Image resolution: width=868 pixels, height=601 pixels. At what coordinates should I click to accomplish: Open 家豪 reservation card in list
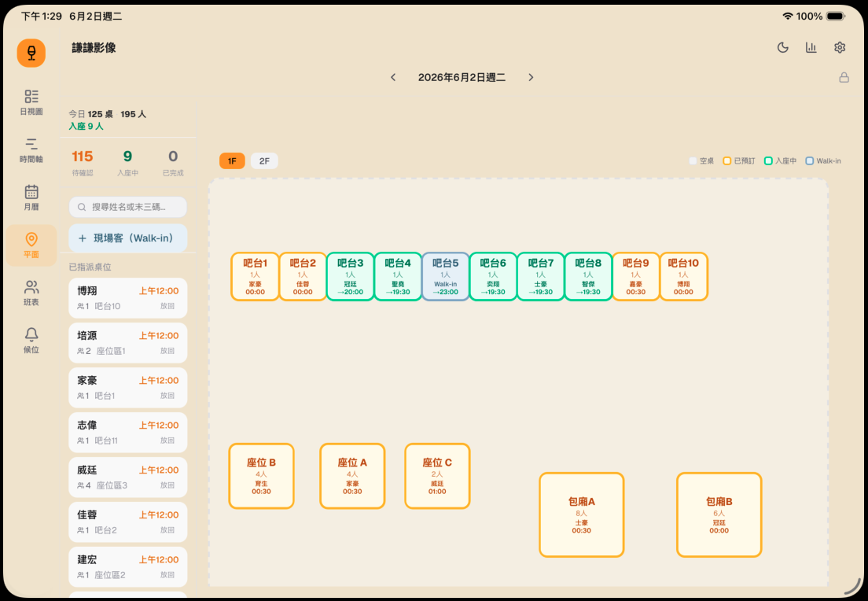128,388
